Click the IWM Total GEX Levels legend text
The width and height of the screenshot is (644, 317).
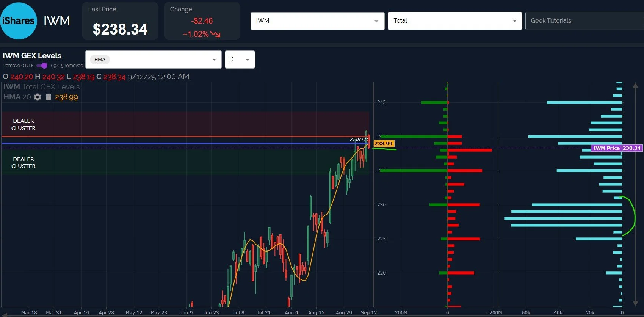click(42, 87)
